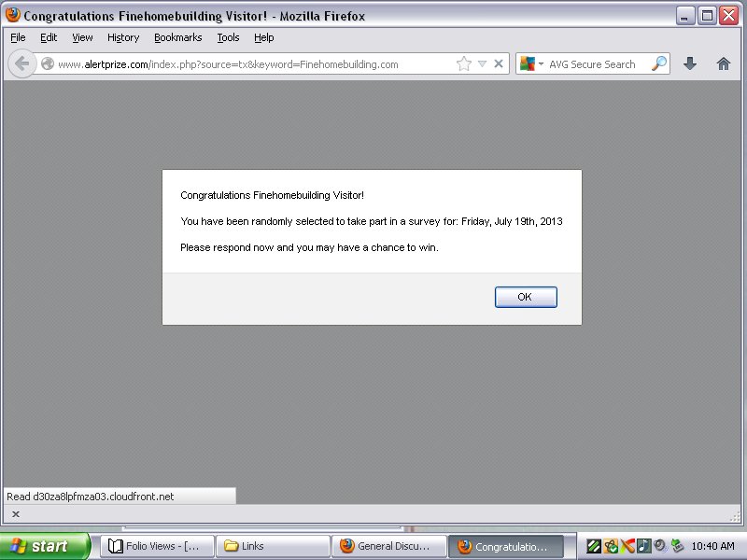747x560 pixels.
Task: Stop page loading with the X icon
Action: (499, 64)
